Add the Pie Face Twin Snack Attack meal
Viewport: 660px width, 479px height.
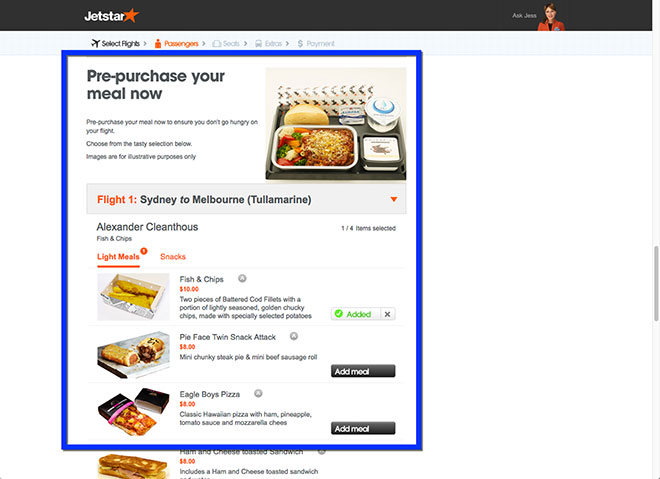363,371
